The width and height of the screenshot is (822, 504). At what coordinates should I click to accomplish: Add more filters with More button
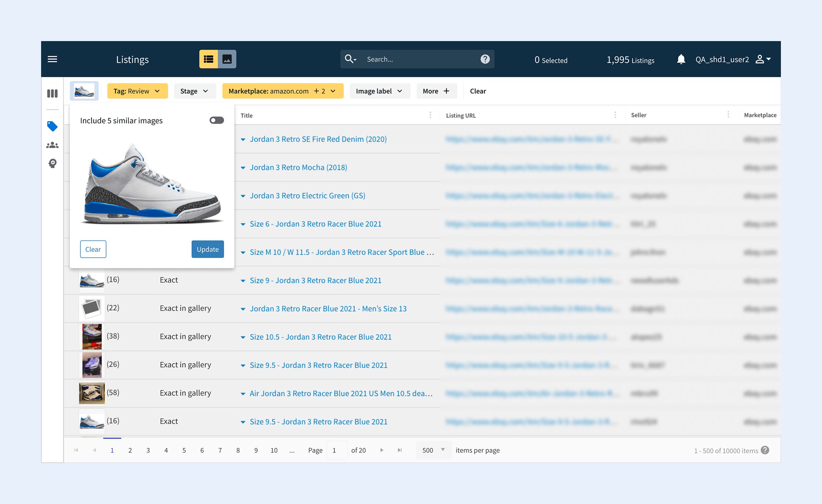[436, 91]
